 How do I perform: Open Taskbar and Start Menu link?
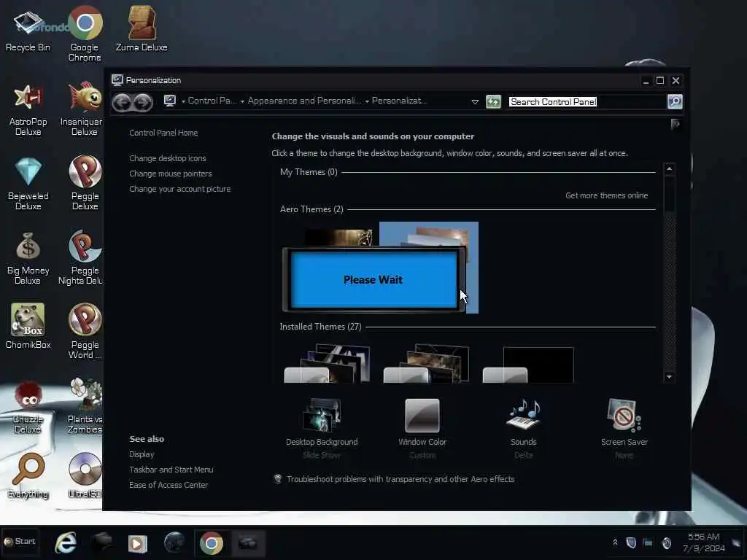click(x=171, y=470)
